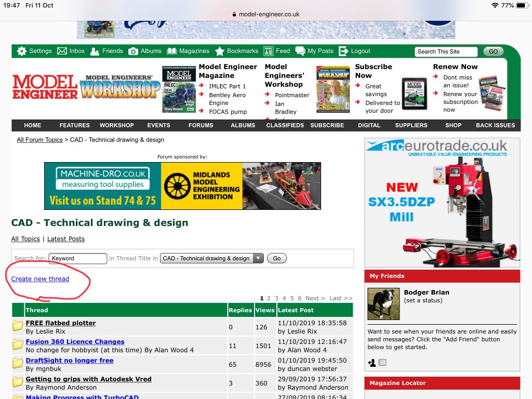Open Bookmarks via the star icon

pos(220,51)
